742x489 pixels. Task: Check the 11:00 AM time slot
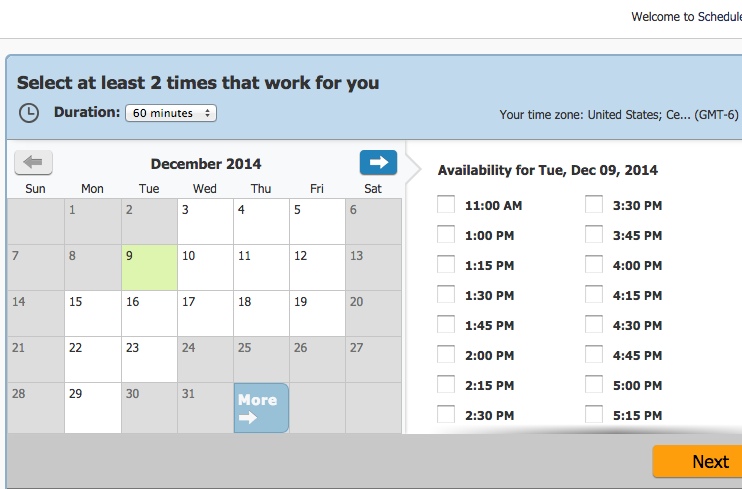tap(446, 205)
